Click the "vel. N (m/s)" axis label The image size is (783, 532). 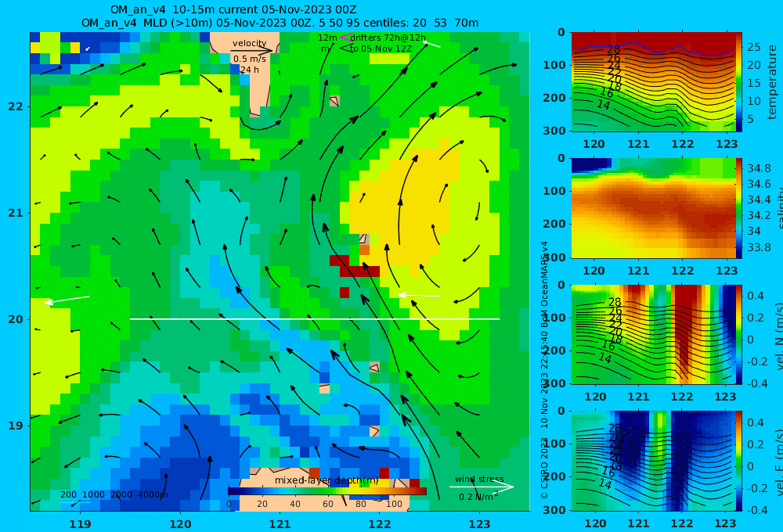tap(780, 336)
